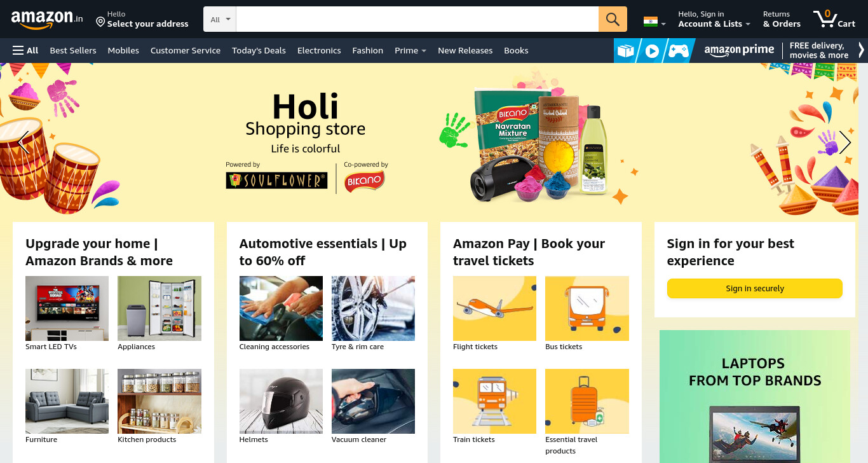This screenshot has height=463, width=868.
Task: Open the India flag language dropdown
Action: (654, 22)
